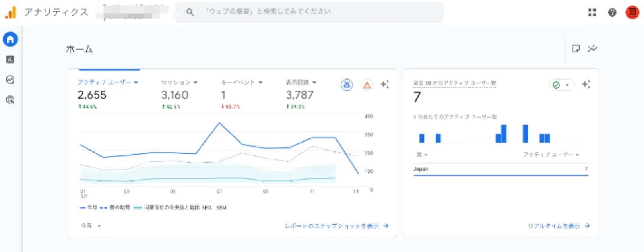This screenshot has width=644, height=252.
Task: Click the ↑44.6% change under active users
Action: tap(87, 107)
